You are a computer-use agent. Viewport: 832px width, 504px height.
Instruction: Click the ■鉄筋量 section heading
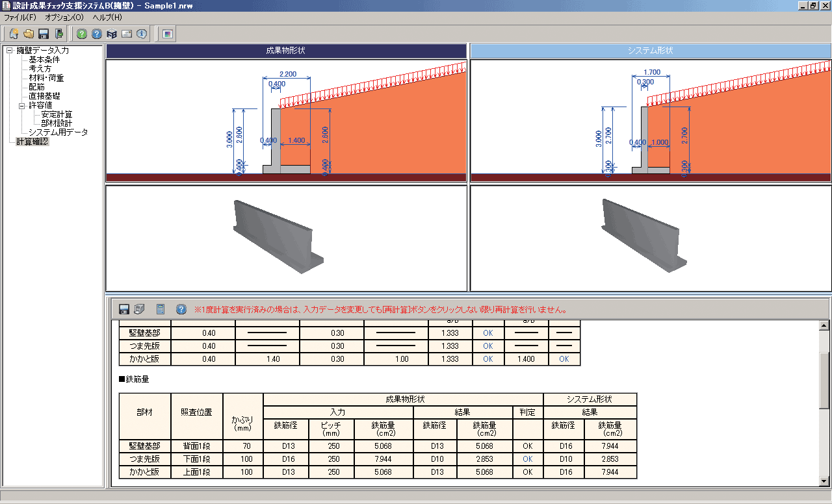point(134,379)
